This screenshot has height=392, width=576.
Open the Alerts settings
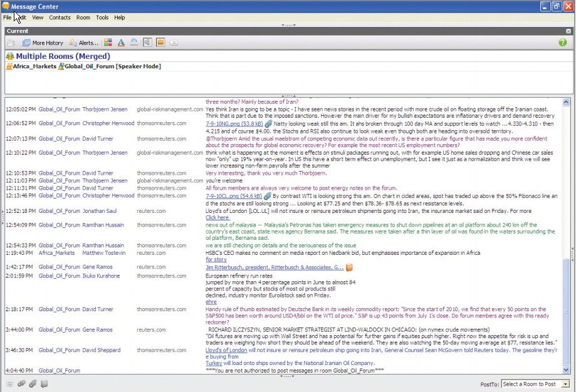pyautogui.click(x=84, y=43)
